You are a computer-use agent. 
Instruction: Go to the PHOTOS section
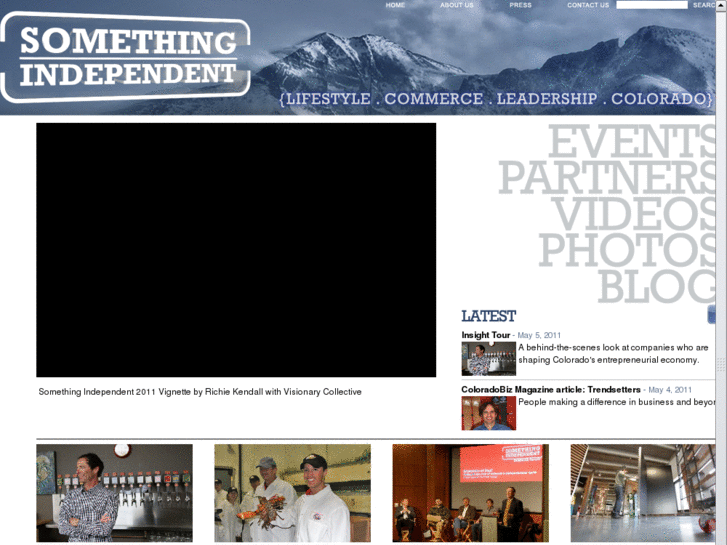point(626,250)
